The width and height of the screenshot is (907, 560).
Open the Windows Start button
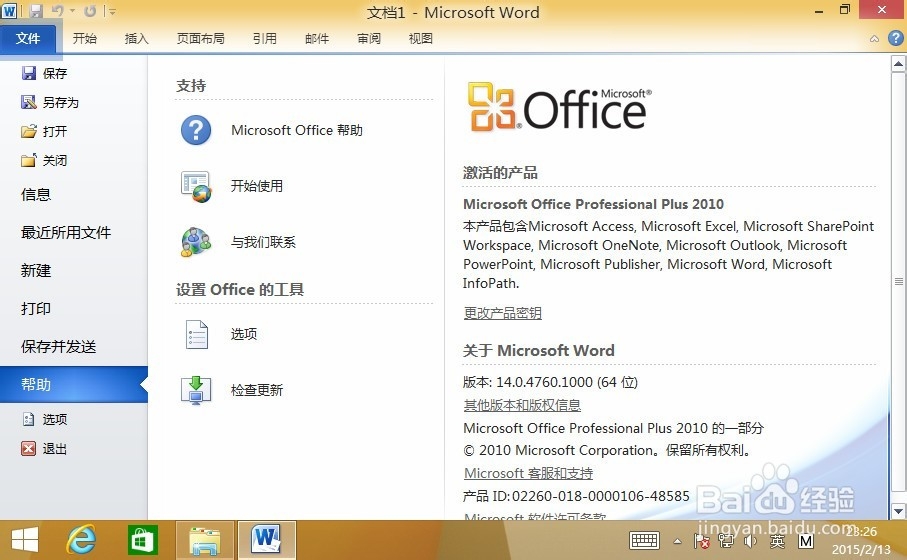click(25, 540)
